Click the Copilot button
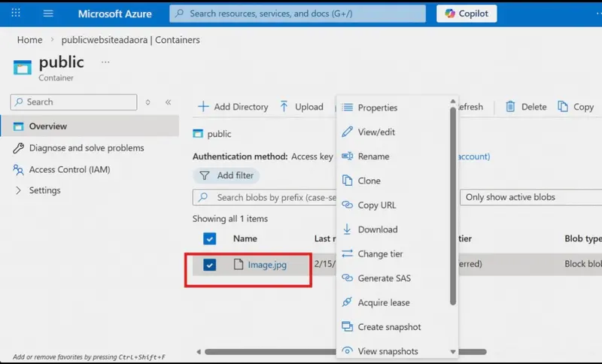Screen dimensions: 602x364 467,14
